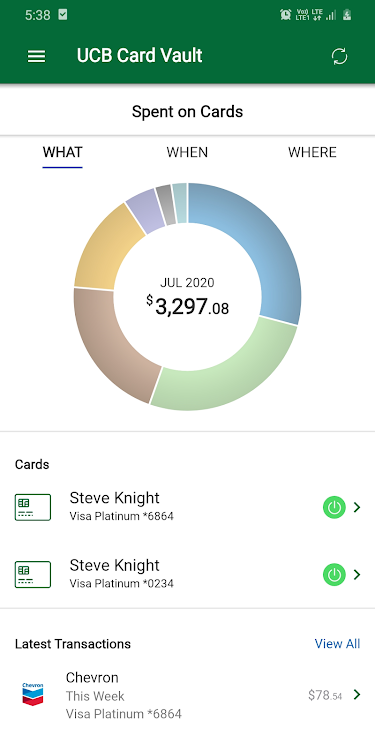This screenshot has width=375, height=750.
Task: Switch to the WHEN tab
Action: (x=187, y=153)
